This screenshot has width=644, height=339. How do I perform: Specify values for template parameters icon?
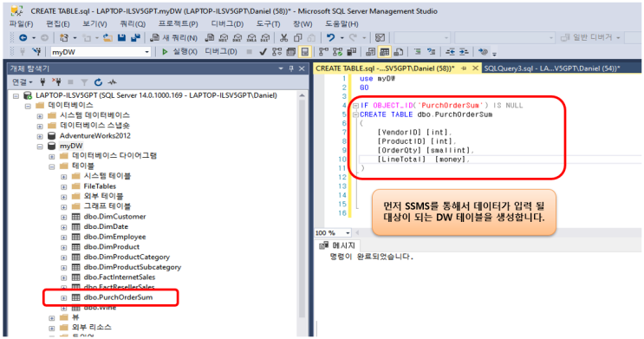point(483,52)
